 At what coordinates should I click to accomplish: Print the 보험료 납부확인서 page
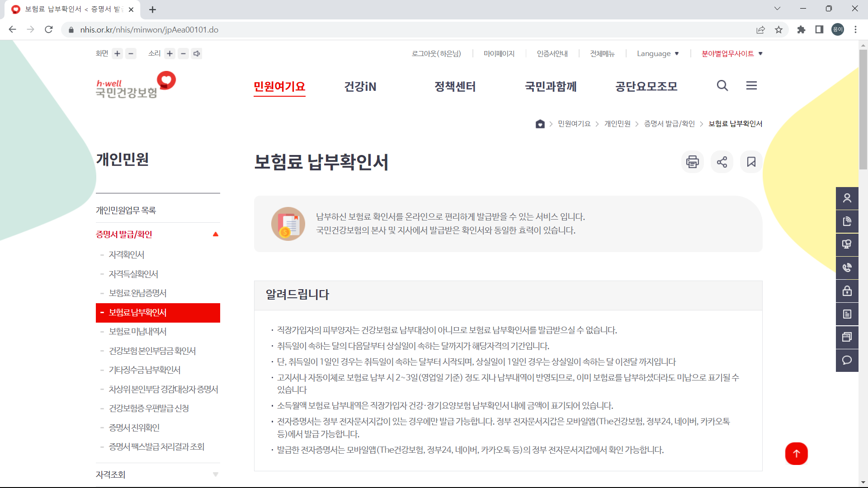pyautogui.click(x=692, y=162)
